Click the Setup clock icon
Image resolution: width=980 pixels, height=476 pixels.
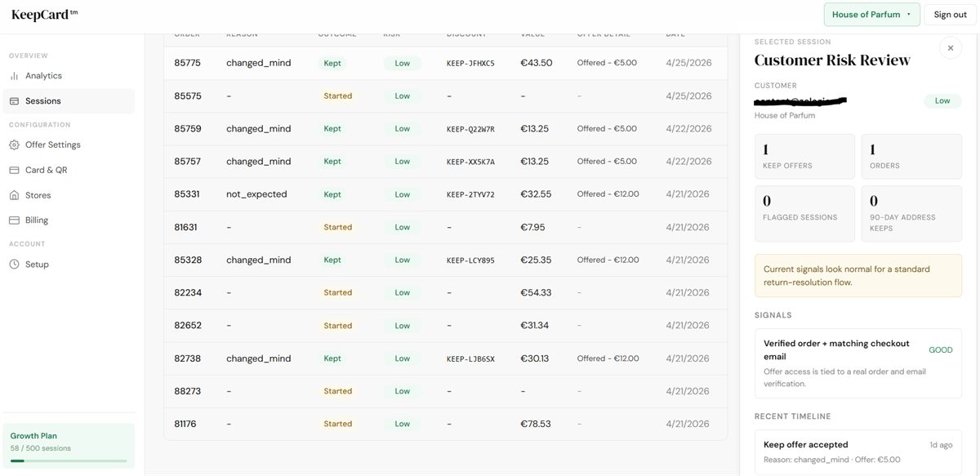[14, 265]
